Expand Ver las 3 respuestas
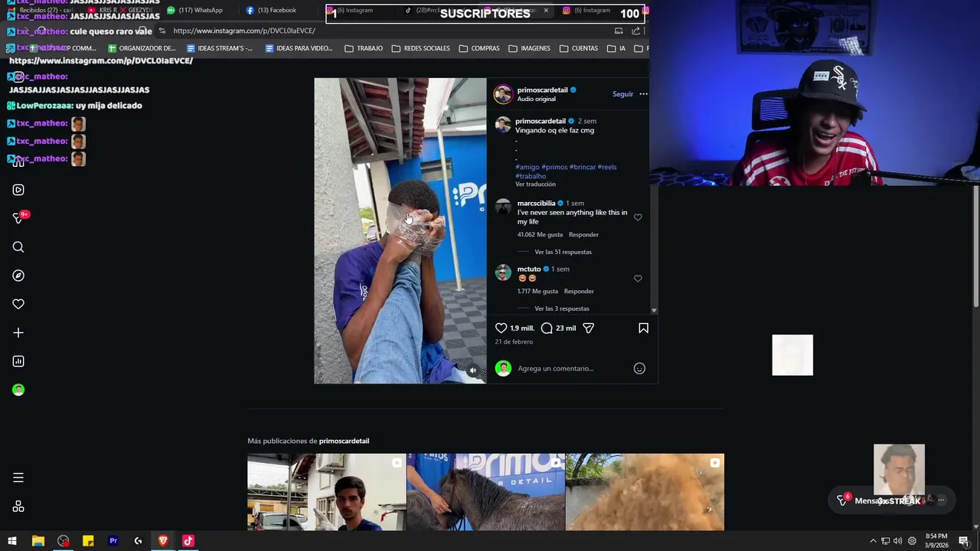Screen dimensions: 980x551 pyautogui.click(x=562, y=308)
